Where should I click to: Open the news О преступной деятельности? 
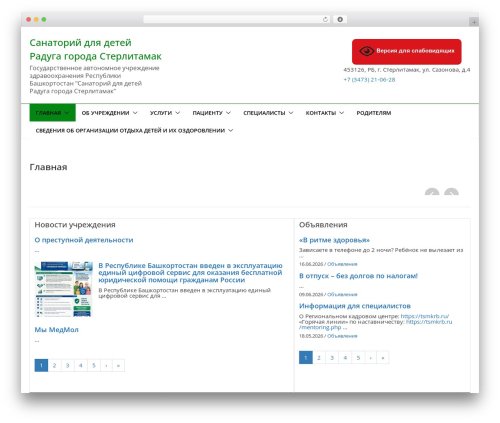pyautogui.click(x=84, y=240)
